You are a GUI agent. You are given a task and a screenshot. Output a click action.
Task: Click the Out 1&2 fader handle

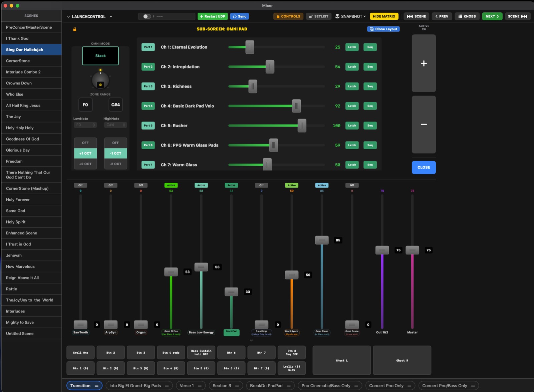(x=382, y=250)
